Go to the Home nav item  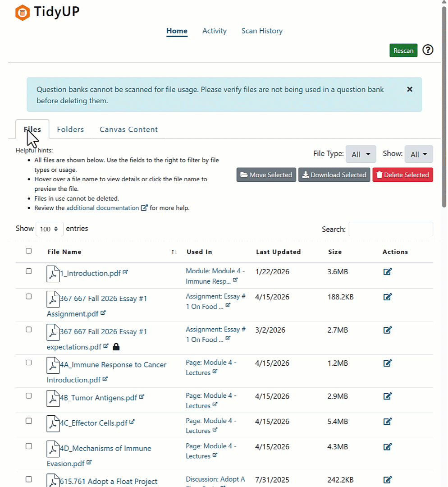point(177,31)
